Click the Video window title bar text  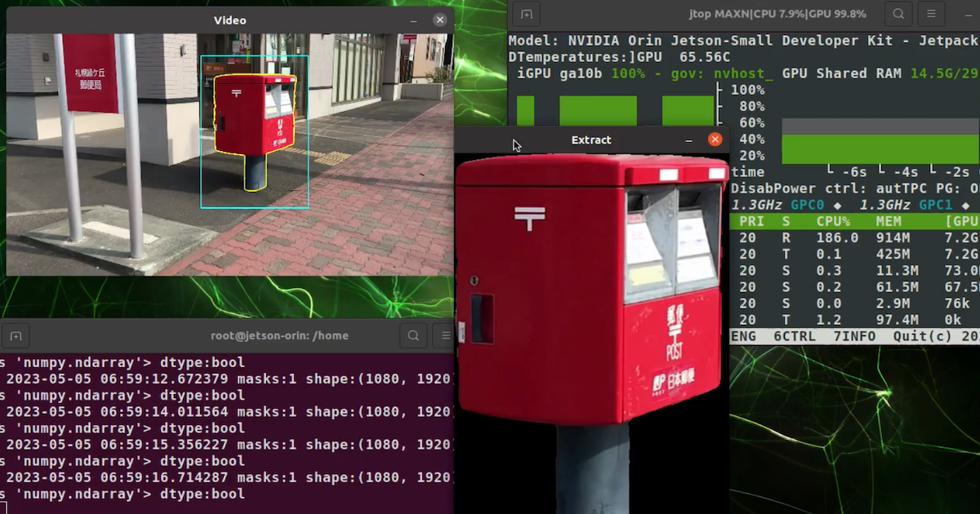point(229,20)
